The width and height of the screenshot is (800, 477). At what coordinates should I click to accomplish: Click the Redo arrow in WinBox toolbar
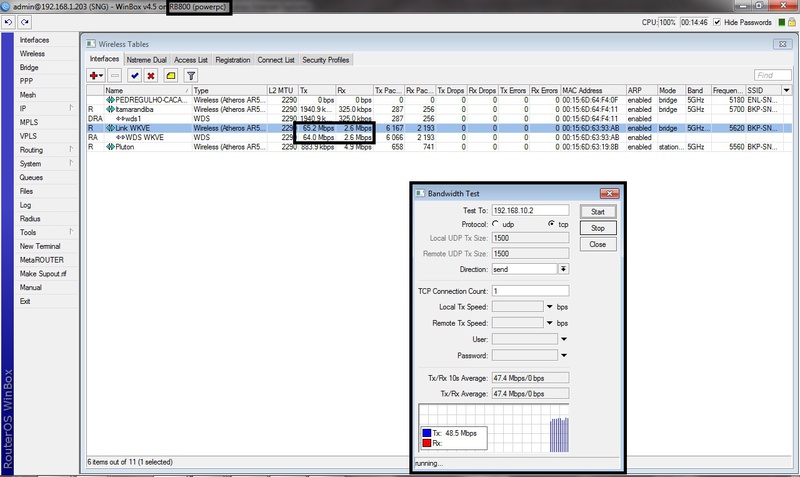click(22, 21)
